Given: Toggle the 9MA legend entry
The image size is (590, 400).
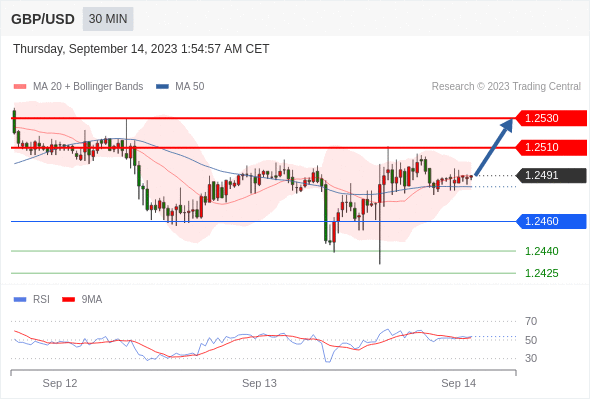Looking at the screenshot, I should pos(82,300).
